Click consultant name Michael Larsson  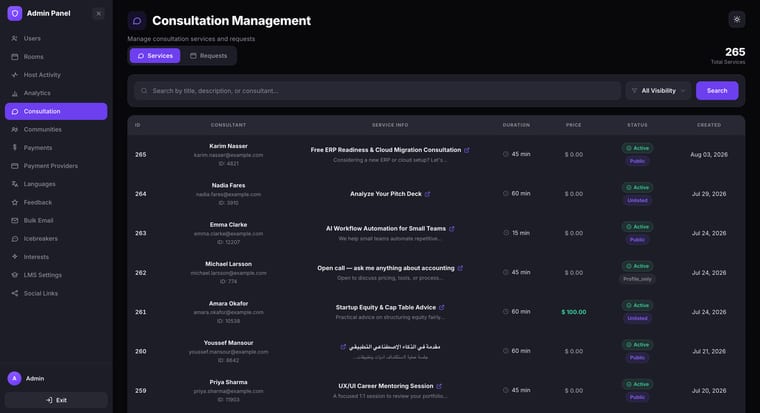[228, 264]
